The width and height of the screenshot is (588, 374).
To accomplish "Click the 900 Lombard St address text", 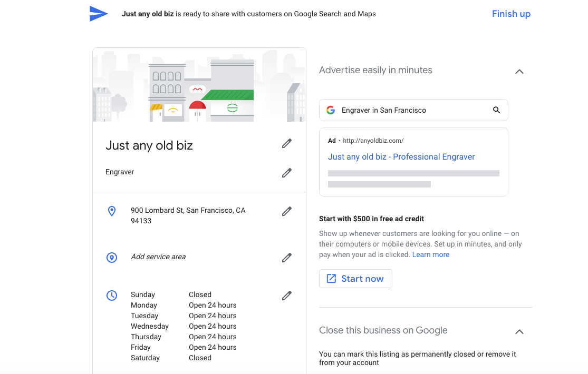I will pos(188,215).
